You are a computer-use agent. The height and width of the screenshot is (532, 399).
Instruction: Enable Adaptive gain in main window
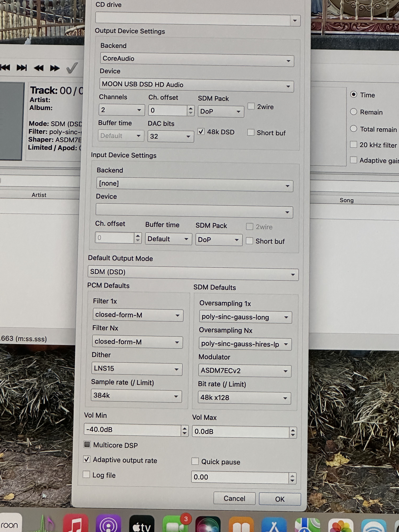tap(353, 160)
